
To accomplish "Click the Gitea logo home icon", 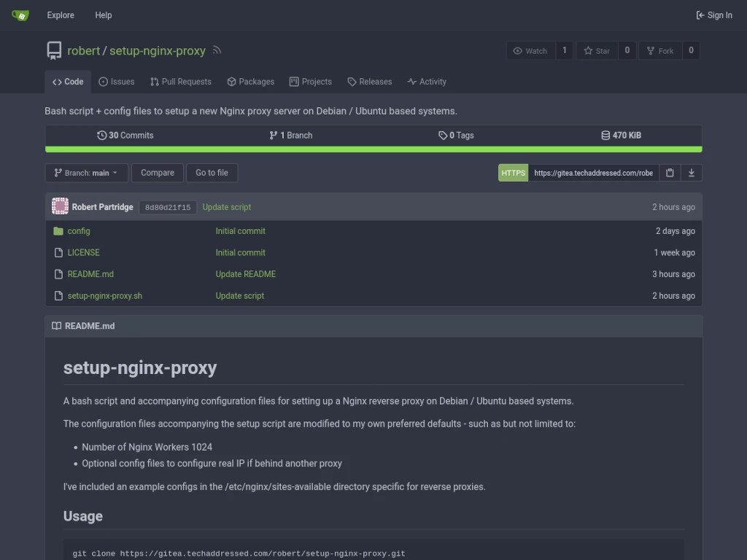I will pos(20,15).
